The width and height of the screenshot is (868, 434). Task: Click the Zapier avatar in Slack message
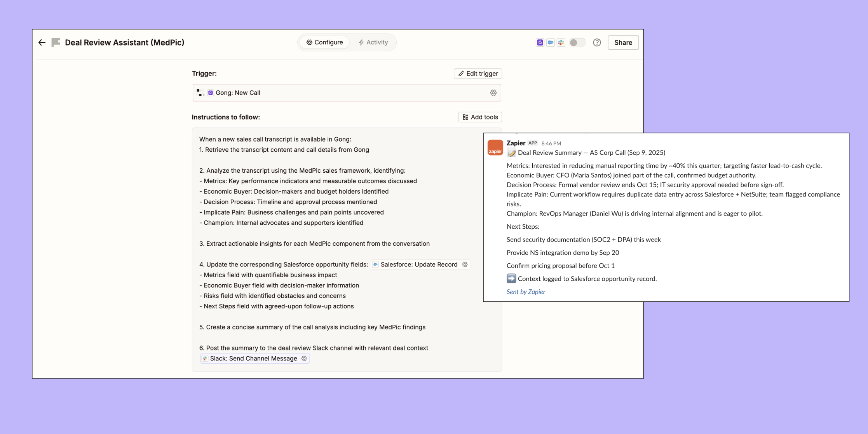coord(495,148)
